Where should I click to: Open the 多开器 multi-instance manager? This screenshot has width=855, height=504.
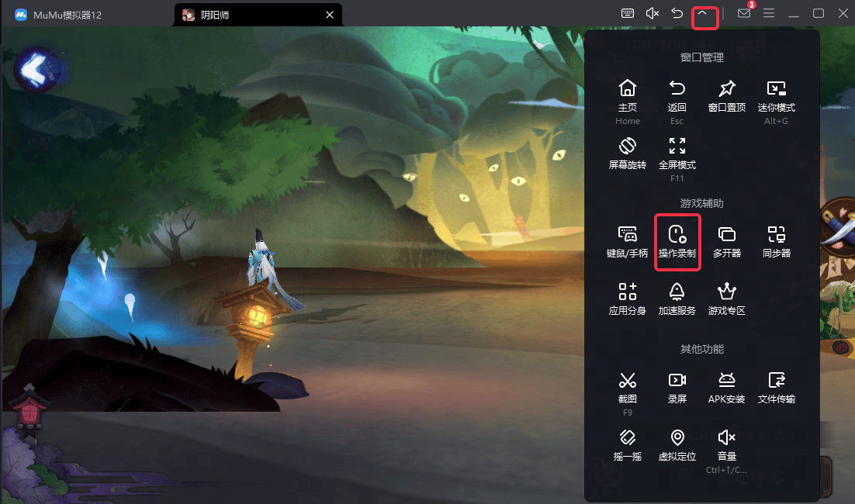coord(727,242)
